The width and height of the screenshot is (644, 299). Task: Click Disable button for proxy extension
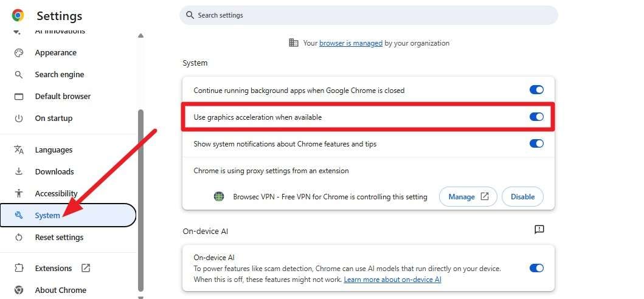522,197
